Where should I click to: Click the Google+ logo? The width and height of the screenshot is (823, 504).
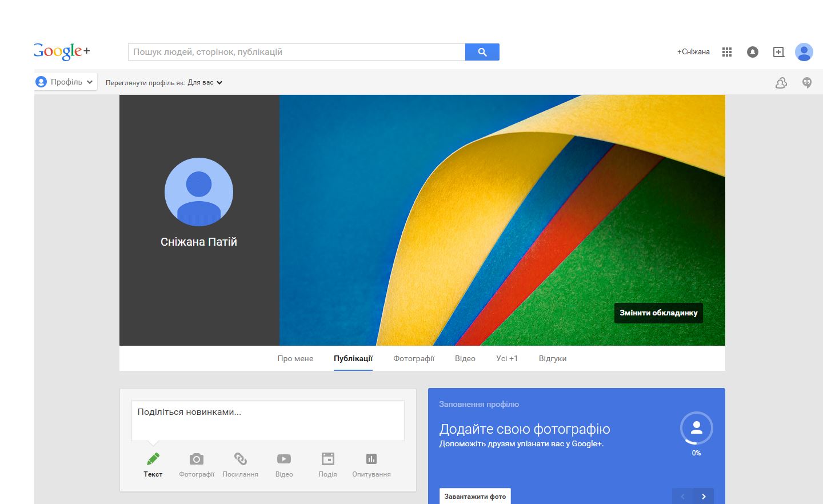[x=62, y=51]
